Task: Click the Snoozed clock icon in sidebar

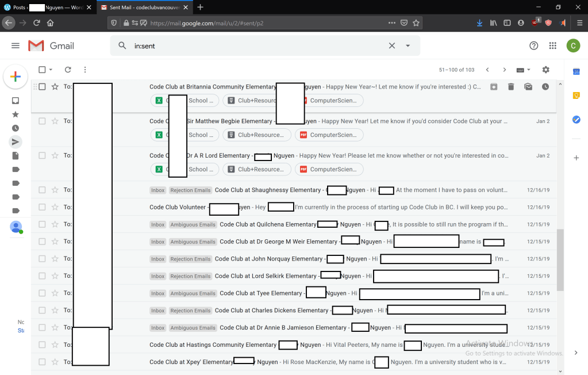Action: pos(16,128)
